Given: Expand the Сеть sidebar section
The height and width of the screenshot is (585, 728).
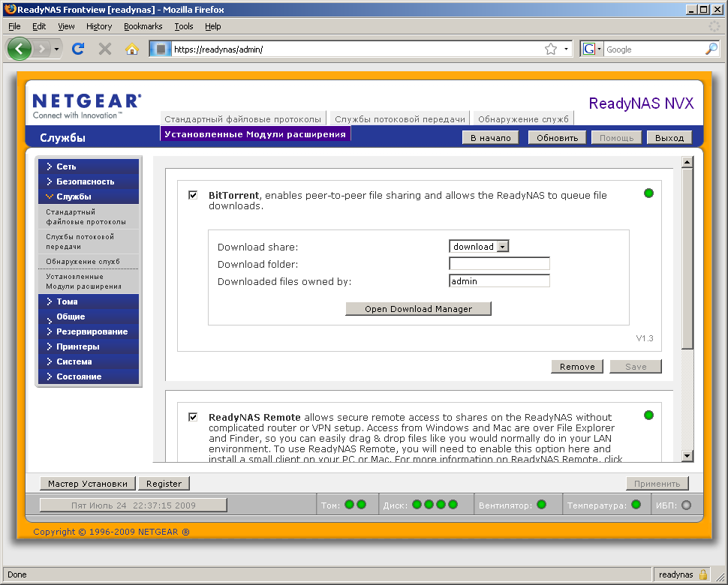Looking at the screenshot, I should tap(89, 166).
